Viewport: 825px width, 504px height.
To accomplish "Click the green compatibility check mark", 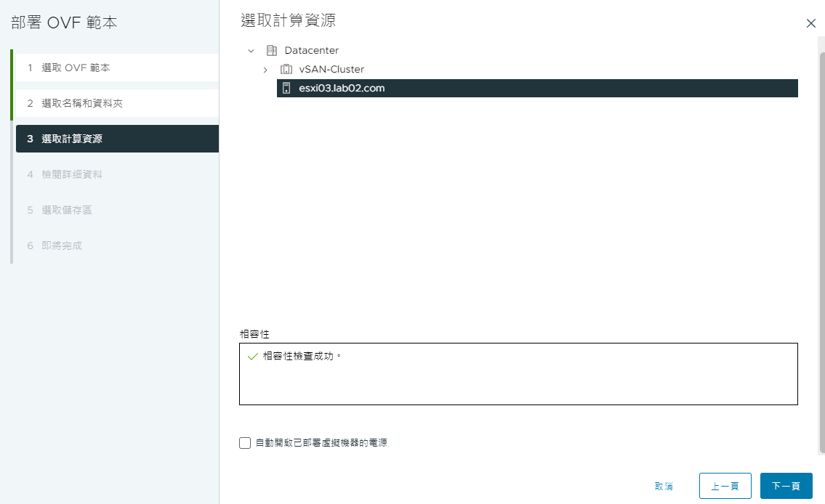I will pos(252,357).
